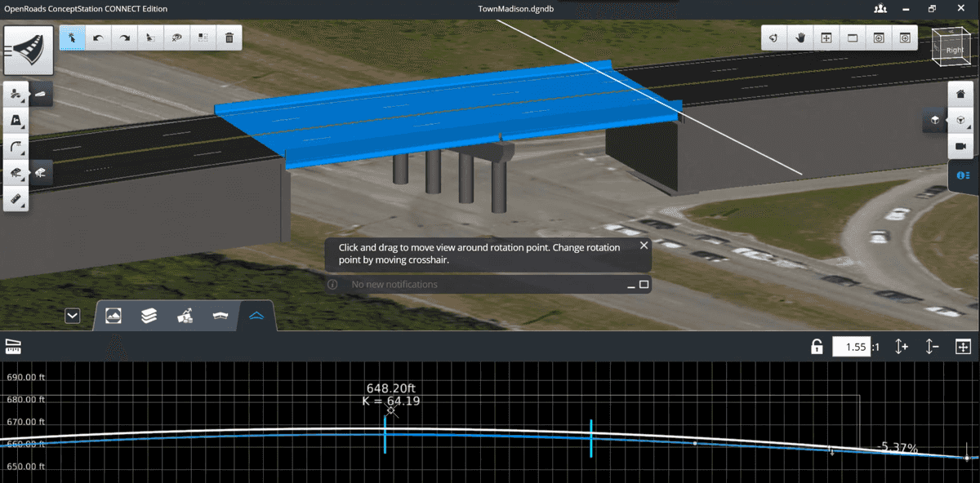
Task: Toggle the vertical exaggeration lock
Action: [816, 346]
